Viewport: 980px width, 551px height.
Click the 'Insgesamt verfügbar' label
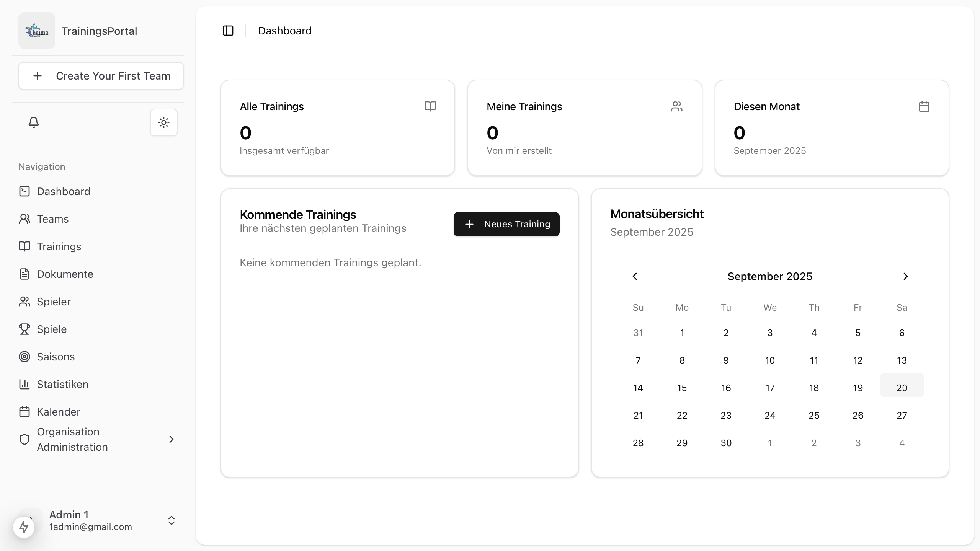point(284,151)
